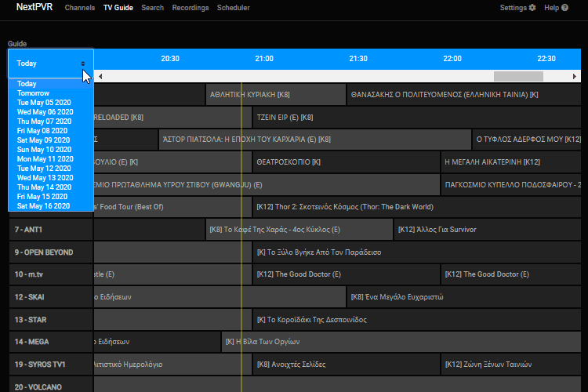Open ΠΑΓΚΟΣΜΙΟ ΚΥΠΕΛΛΟ ΠΟΔΟΣΦΑΙΡΟΥ programme

point(511,184)
